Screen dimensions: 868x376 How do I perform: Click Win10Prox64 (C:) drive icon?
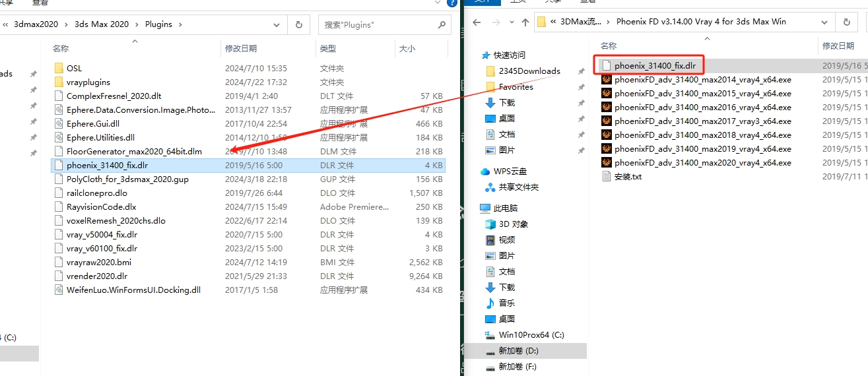490,334
